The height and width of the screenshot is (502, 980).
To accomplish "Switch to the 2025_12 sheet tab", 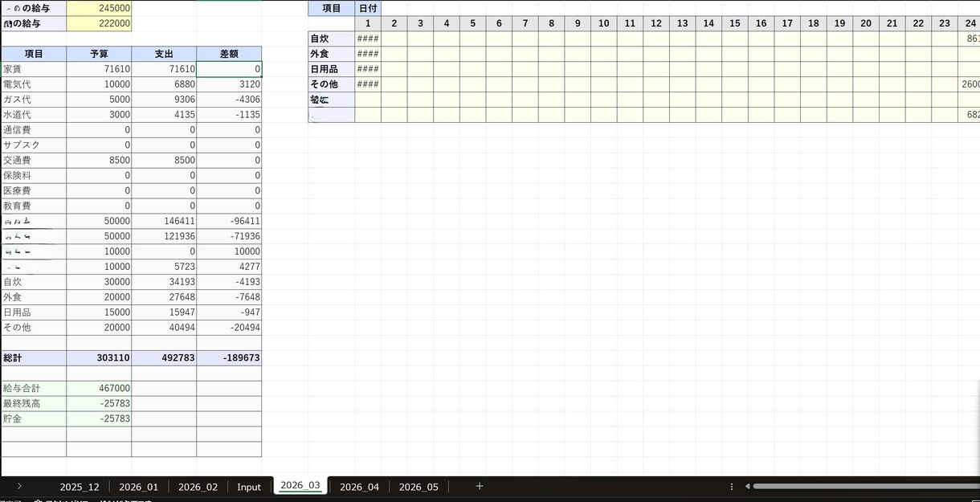I will click(80, 487).
